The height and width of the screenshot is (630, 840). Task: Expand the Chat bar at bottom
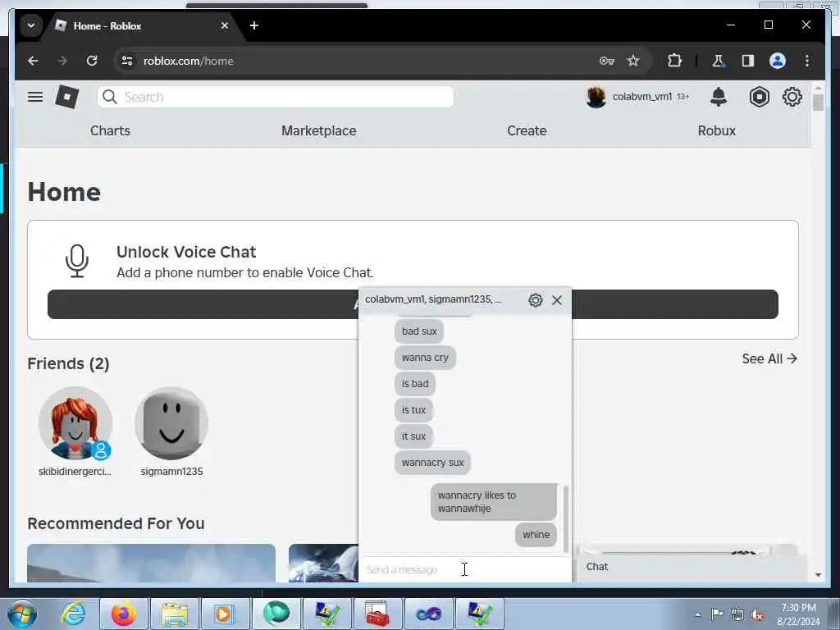click(x=691, y=567)
